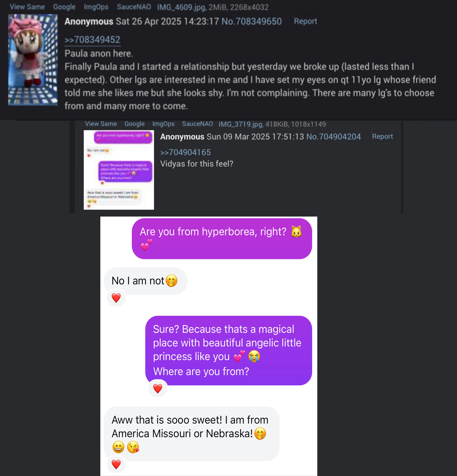The height and width of the screenshot is (476, 457).
Task: Open SauceNAO lookup for top post
Action: (134, 7)
